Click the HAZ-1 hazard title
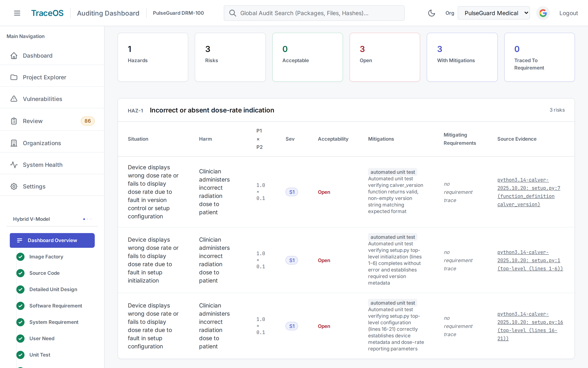This screenshot has height=368, width=588. [x=212, y=110]
